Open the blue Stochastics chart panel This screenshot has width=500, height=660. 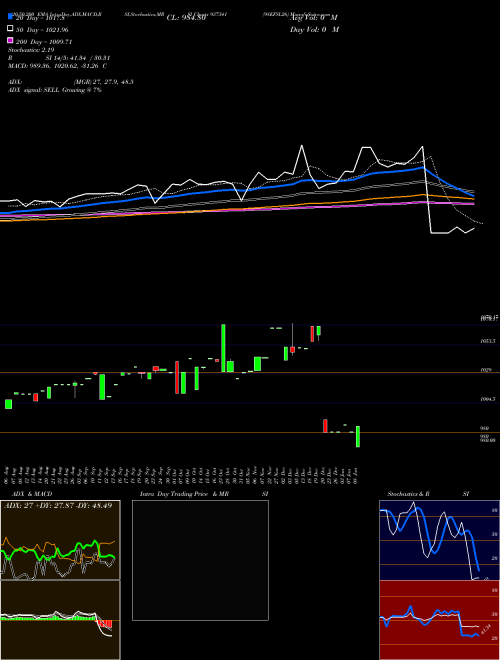[439, 540]
